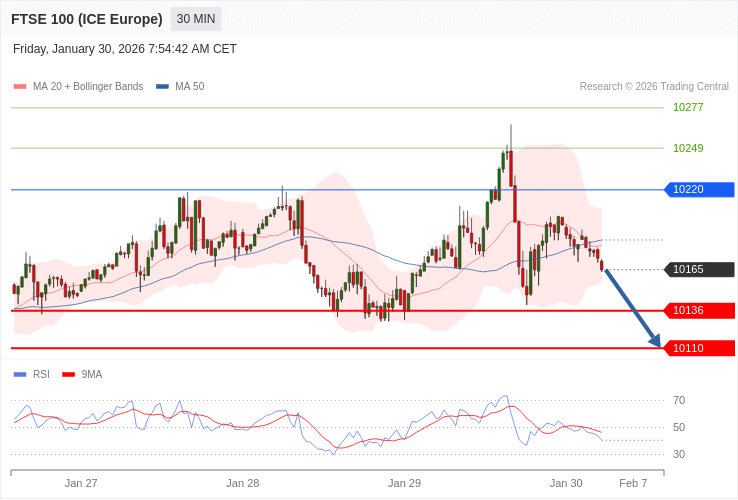Click the RSI 50 axis label
The image size is (738, 500).
pos(679,427)
